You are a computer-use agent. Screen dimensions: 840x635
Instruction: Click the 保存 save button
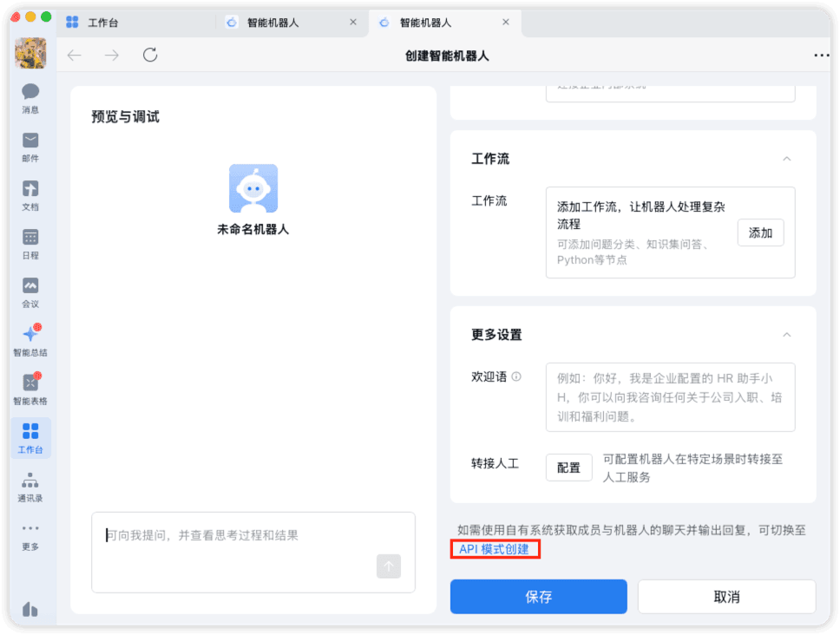coord(538,597)
